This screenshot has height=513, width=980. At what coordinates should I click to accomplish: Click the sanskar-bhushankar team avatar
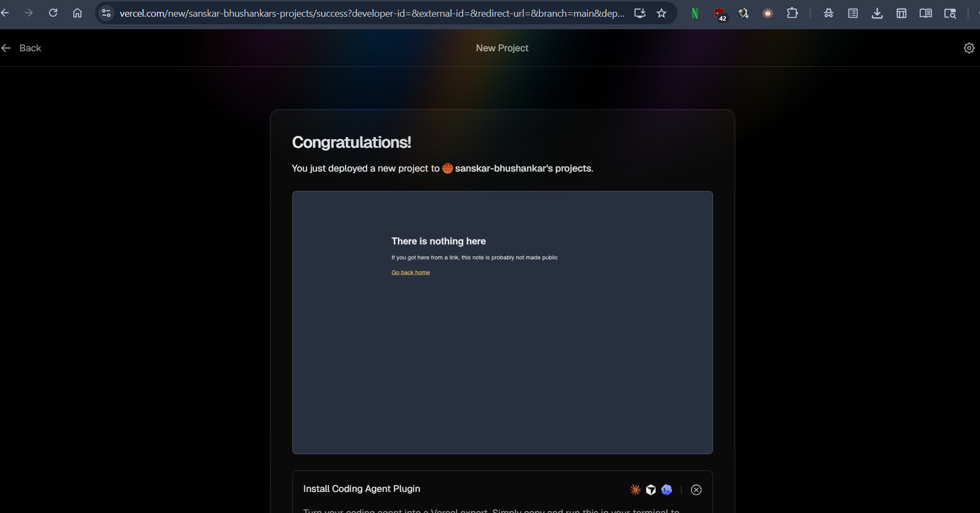tap(448, 168)
